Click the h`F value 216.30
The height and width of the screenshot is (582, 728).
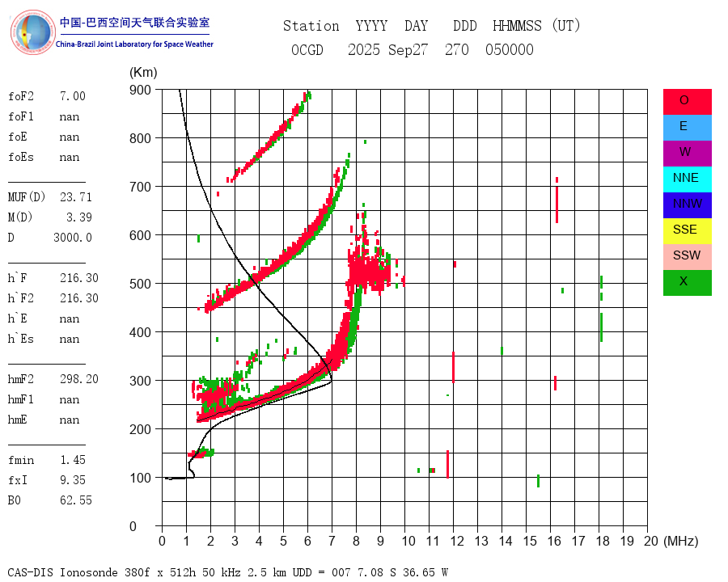click(79, 278)
